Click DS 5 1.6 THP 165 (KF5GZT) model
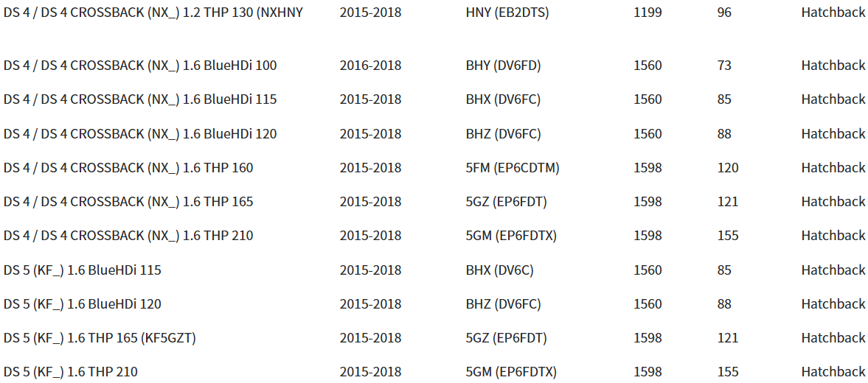 (x=100, y=337)
